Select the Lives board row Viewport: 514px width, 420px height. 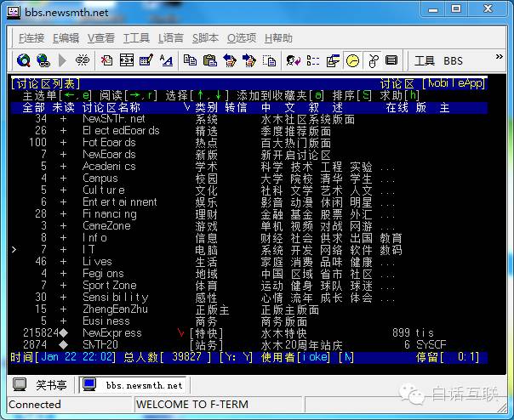[x=249, y=261]
